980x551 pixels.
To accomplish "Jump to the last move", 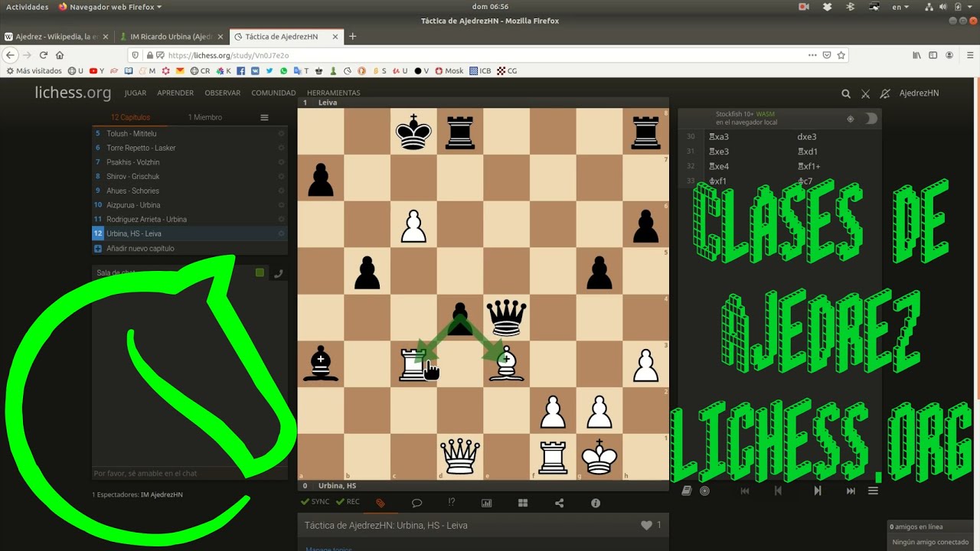I will (x=851, y=491).
